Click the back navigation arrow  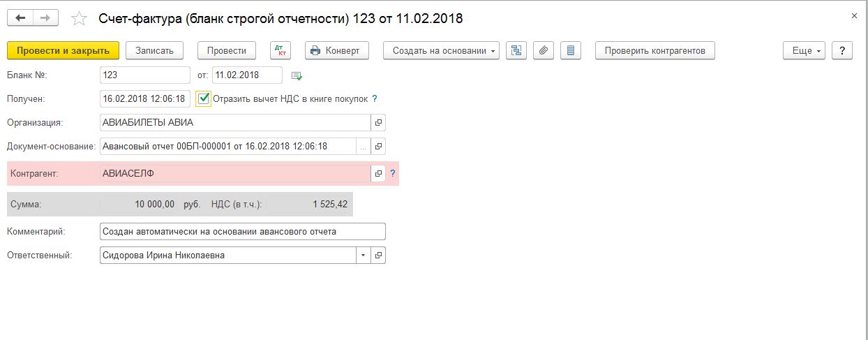point(21,18)
